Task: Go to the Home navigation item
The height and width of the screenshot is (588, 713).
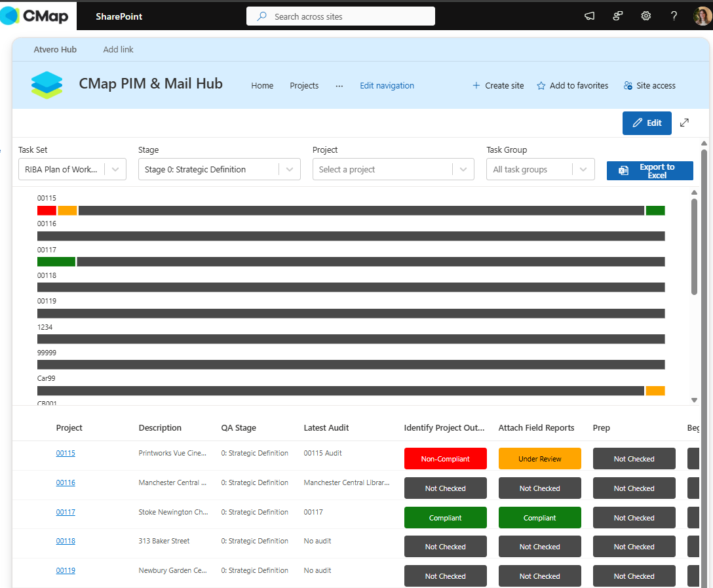Action: pos(262,85)
